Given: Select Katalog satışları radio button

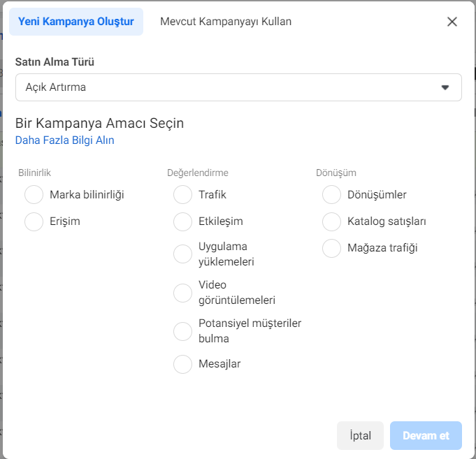Looking at the screenshot, I should (332, 221).
